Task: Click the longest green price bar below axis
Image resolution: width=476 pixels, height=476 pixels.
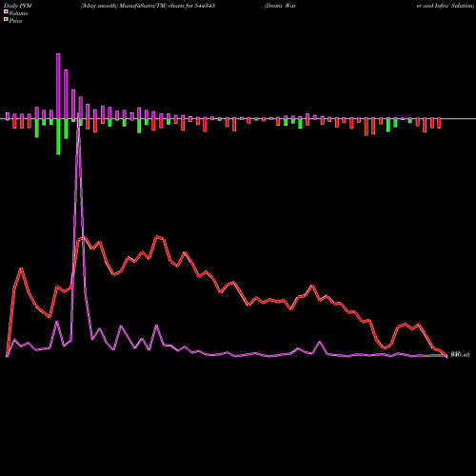Action: point(58,137)
